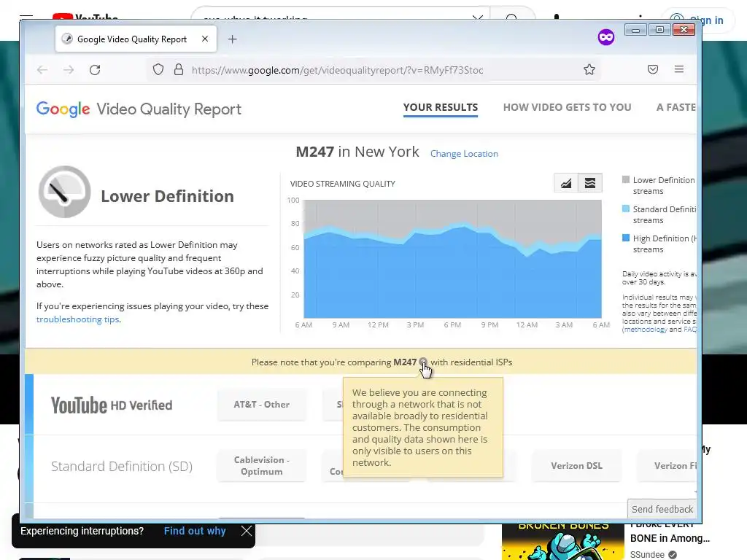This screenshot has height=560, width=747.
Task: Click the private browsing mask icon
Action: click(606, 37)
